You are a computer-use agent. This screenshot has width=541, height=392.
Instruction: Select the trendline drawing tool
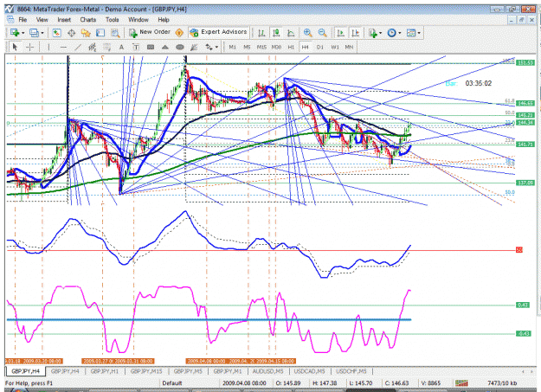(x=78, y=48)
